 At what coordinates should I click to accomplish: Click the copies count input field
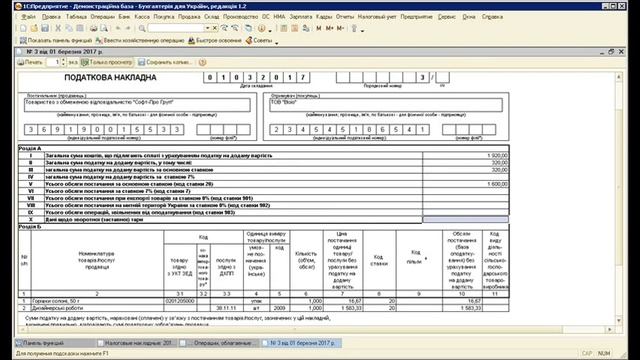[x=53, y=62]
